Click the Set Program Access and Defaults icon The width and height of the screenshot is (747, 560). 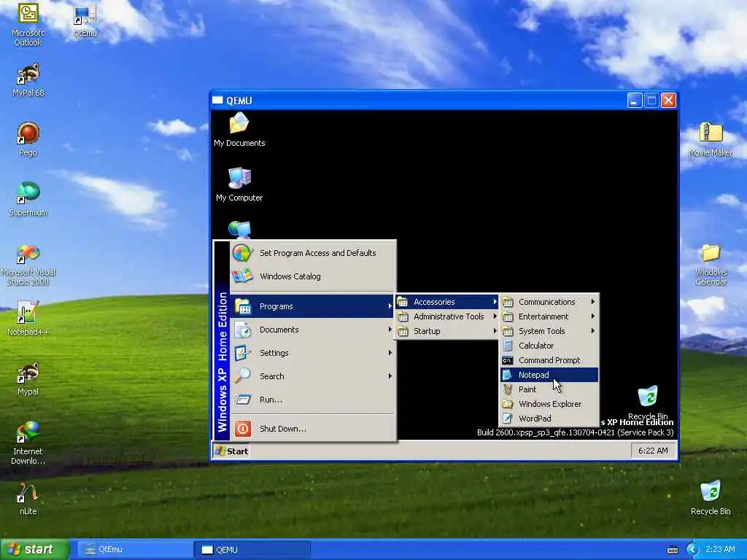tap(242, 253)
